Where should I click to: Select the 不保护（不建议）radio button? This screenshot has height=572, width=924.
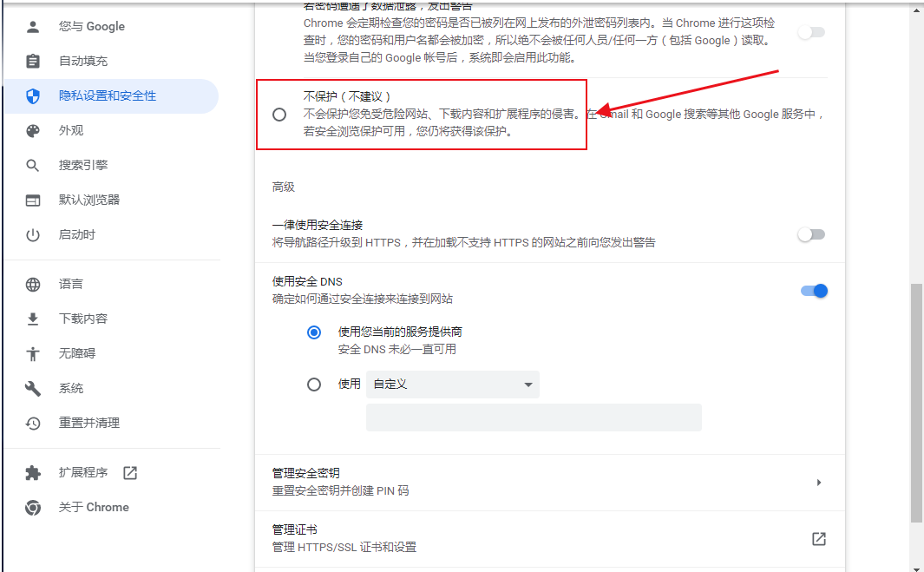tap(279, 115)
